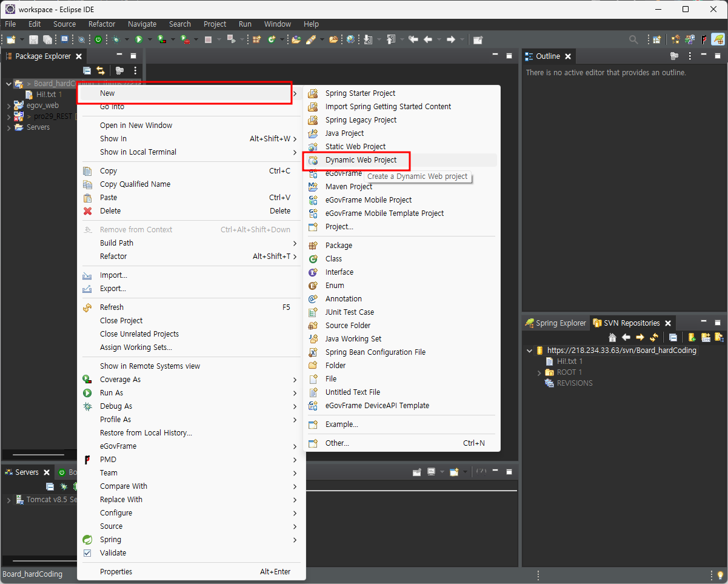This screenshot has width=728, height=584.
Task: Click Delete in context menu
Action: pyautogui.click(x=190, y=211)
